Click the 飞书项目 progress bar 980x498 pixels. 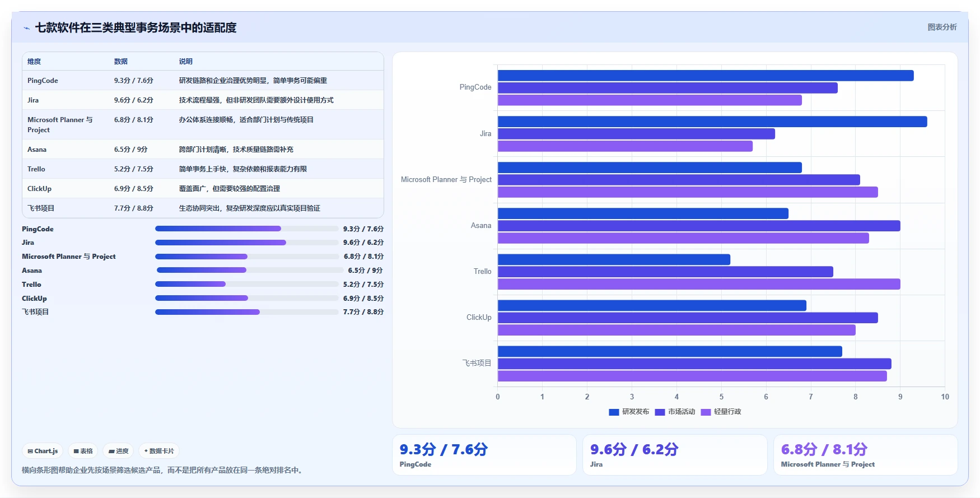point(247,312)
